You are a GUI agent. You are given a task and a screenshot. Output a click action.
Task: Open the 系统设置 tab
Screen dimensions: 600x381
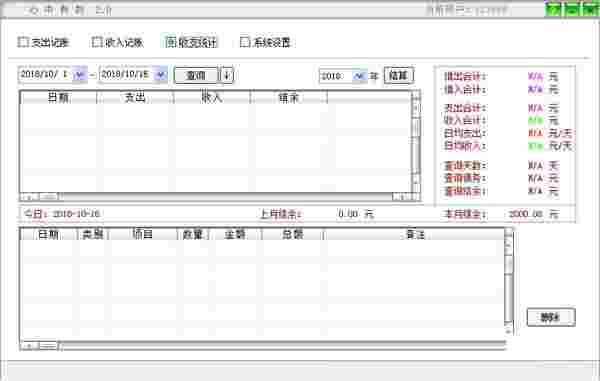(x=266, y=42)
